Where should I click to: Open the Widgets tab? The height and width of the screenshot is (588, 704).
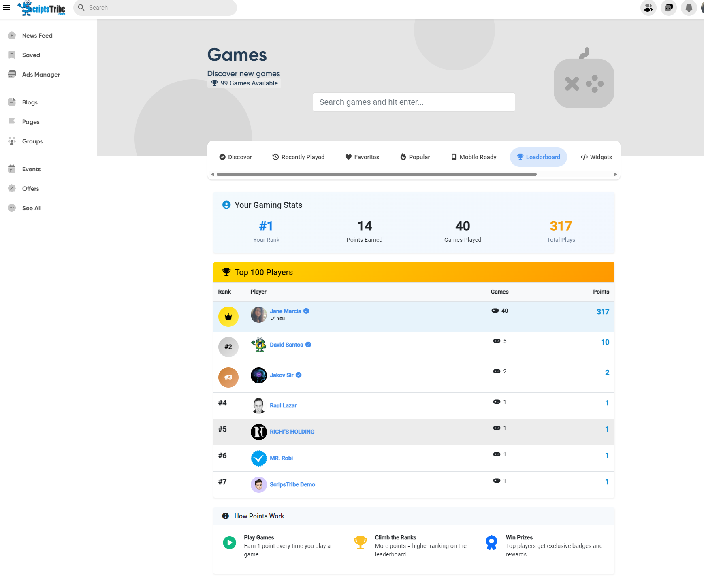click(x=596, y=157)
